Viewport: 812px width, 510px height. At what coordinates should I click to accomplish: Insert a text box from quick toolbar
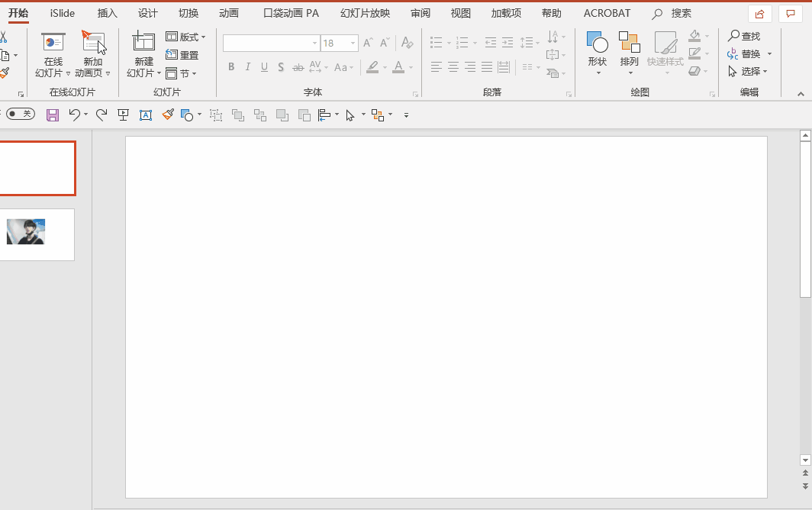pyautogui.click(x=146, y=115)
